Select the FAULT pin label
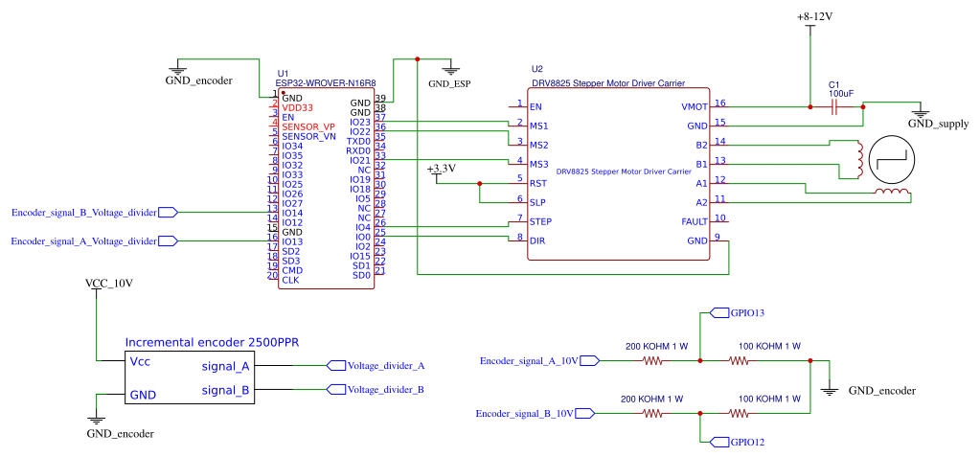 pos(695,222)
